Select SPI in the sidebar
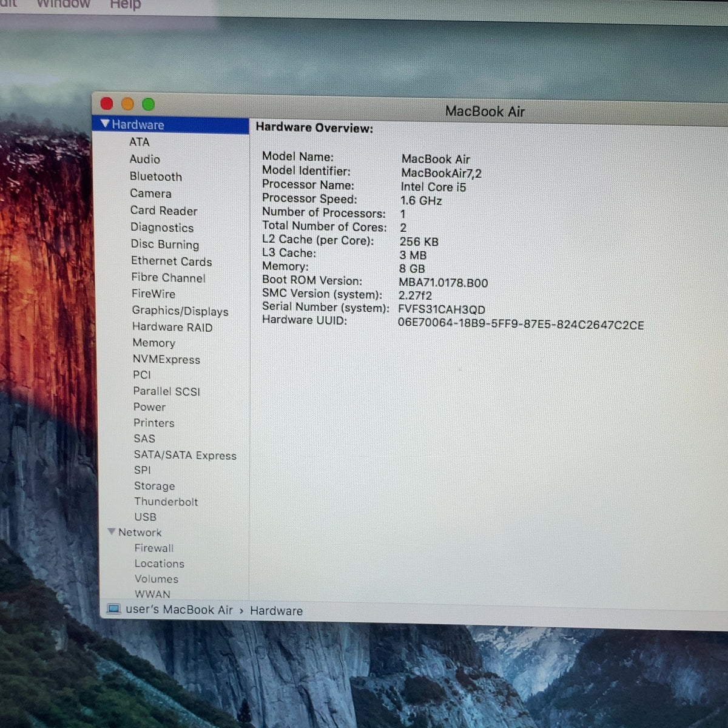This screenshot has height=728, width=728. click(142, 470)
